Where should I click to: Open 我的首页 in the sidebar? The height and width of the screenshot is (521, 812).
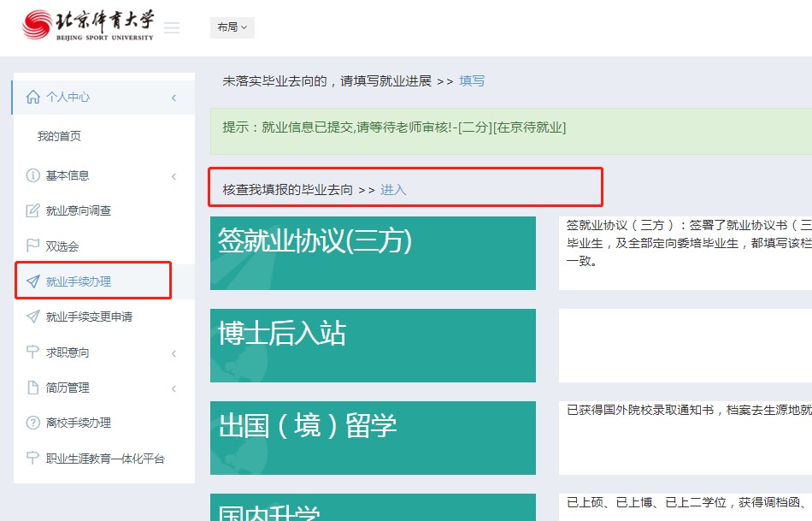pos(59,136)
